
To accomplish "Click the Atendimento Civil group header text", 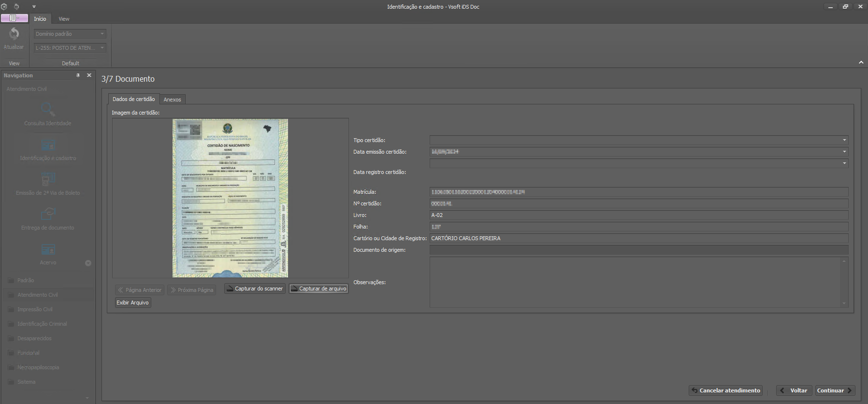I will pyautogui.click(x=27, y=89).
